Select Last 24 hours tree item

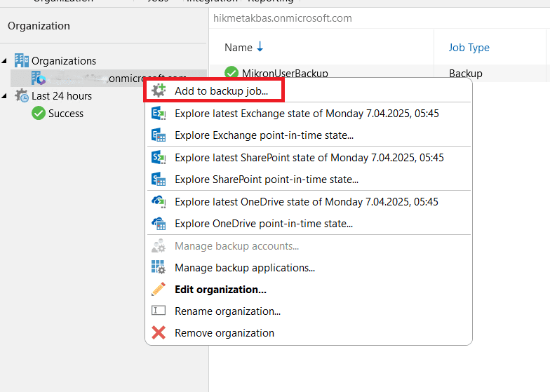(x=62, y=96)
